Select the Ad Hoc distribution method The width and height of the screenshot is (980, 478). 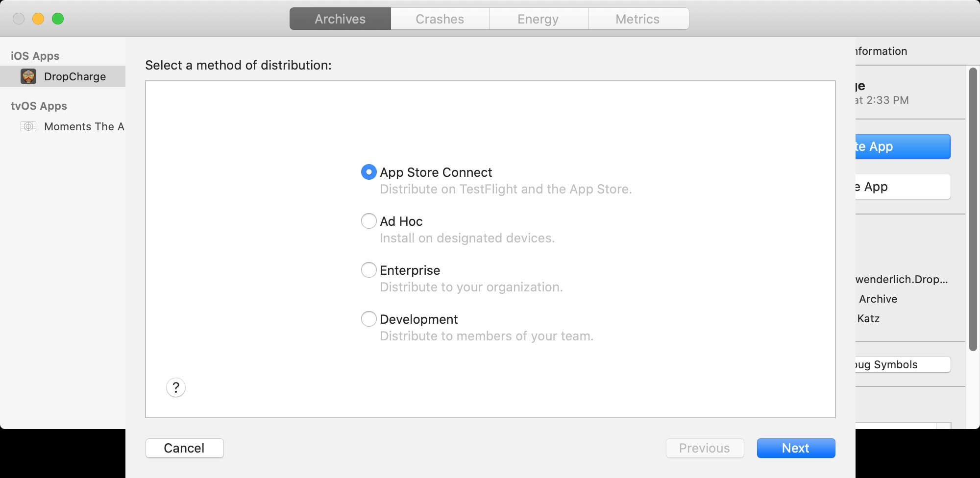coord(368,221)
